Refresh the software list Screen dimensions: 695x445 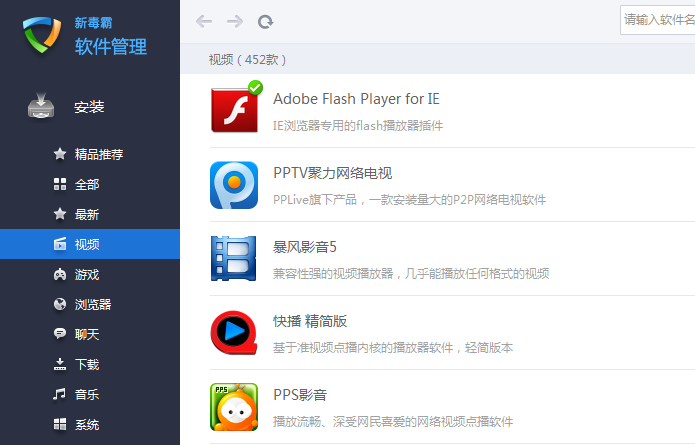(x=265, y=21)
